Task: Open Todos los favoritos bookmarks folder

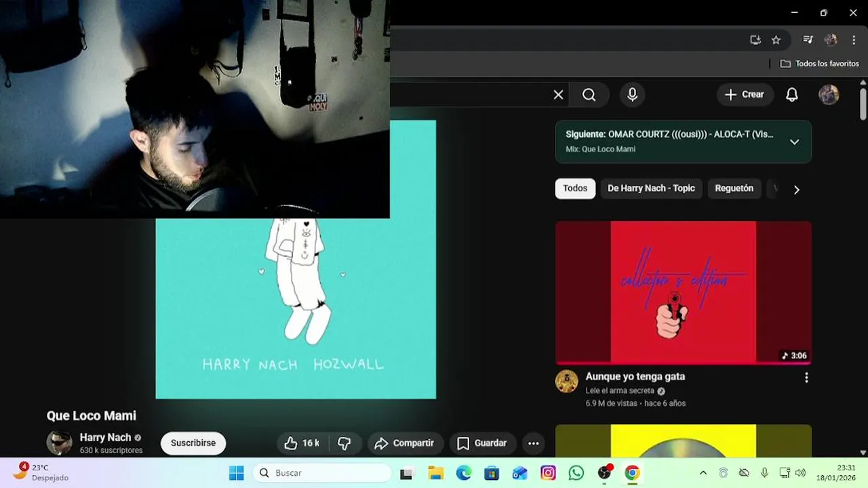Action: (x=820, y=64)
